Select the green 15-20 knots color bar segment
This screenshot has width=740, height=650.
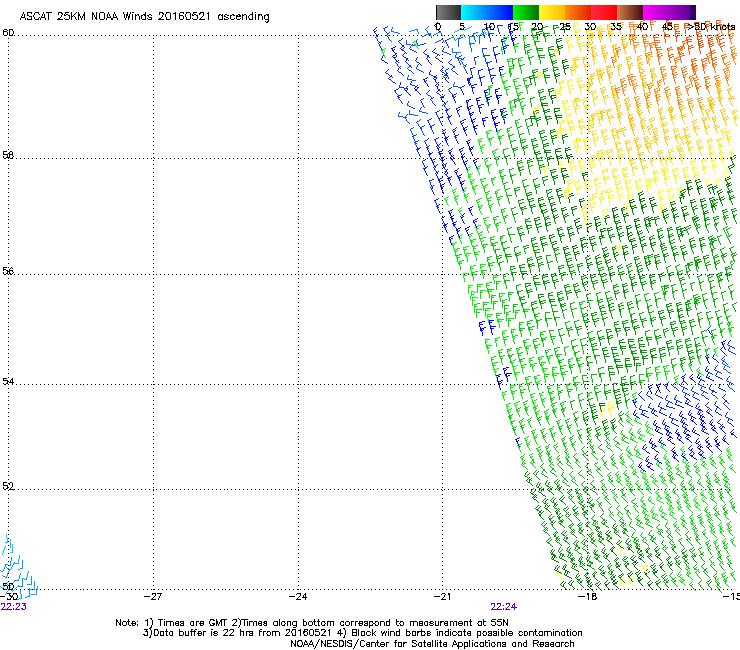pyautogui.click(x=526, y=12)
